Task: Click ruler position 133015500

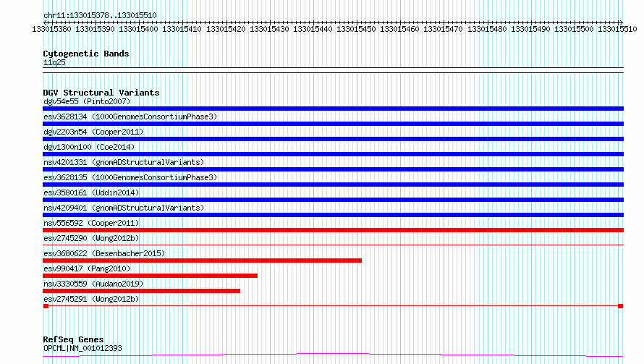Action: pos(574,29)
